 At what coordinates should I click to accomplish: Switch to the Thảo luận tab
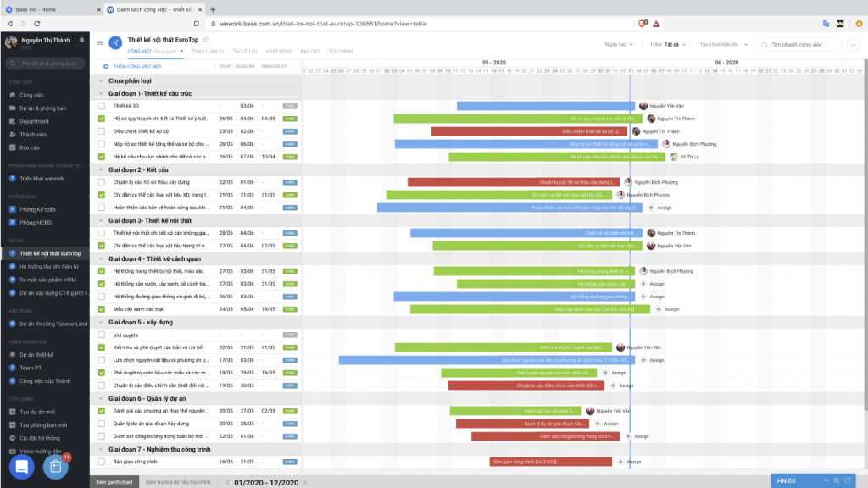point(209,52)
